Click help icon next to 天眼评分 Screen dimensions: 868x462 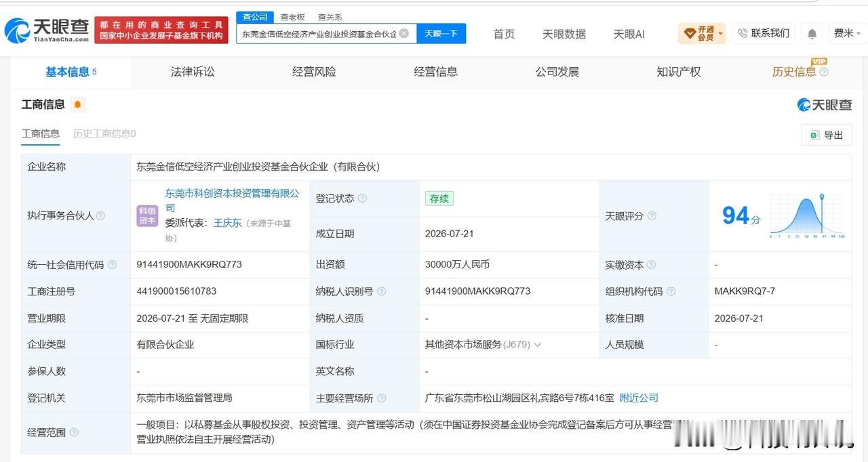click(x=652, y=216)
